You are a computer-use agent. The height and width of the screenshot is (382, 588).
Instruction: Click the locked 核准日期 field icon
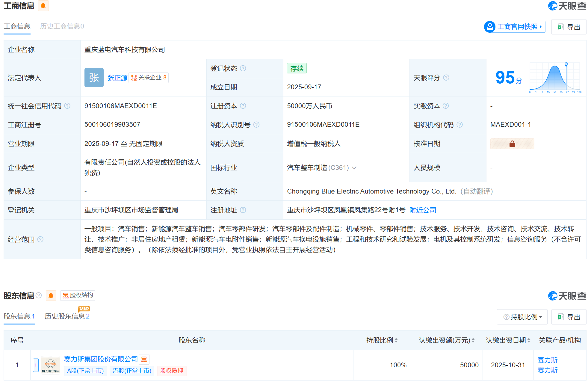512,144
